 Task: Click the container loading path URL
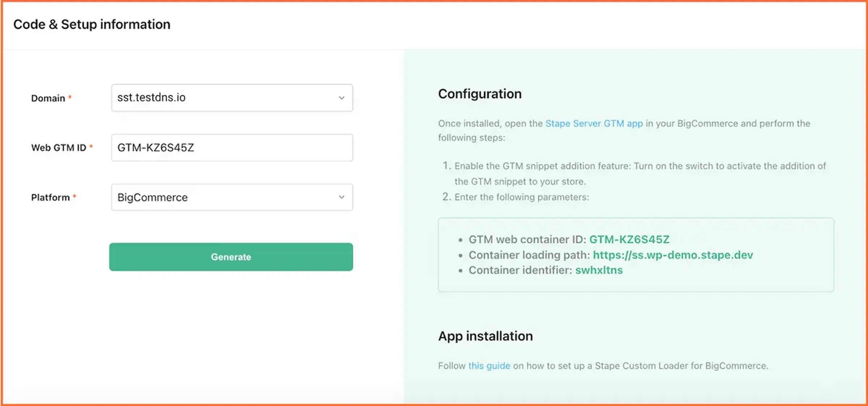(673, 255)
